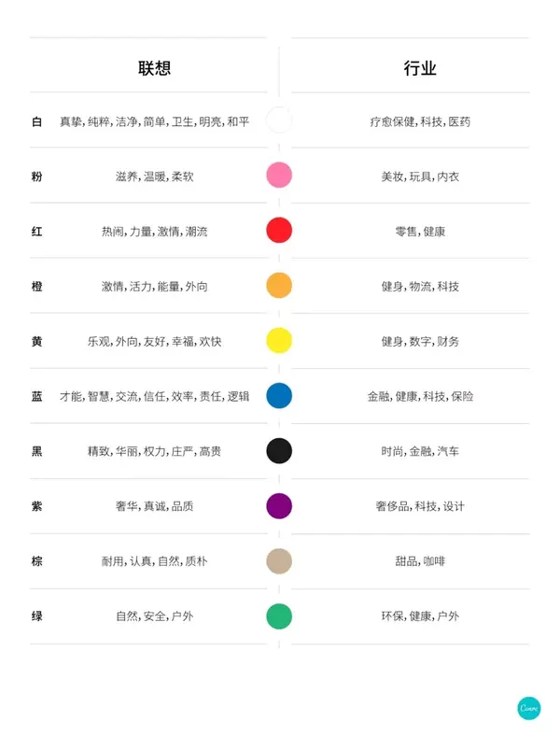Click the 联想 column header

click(154, 68)
